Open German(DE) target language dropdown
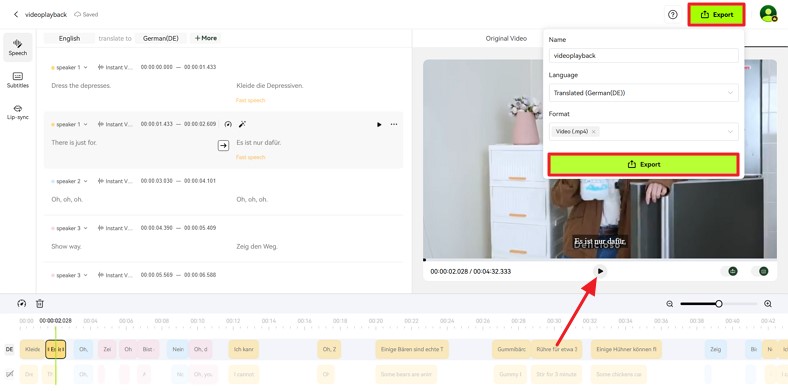The width and height of the screenshot is (788, 391). point(161,38)
